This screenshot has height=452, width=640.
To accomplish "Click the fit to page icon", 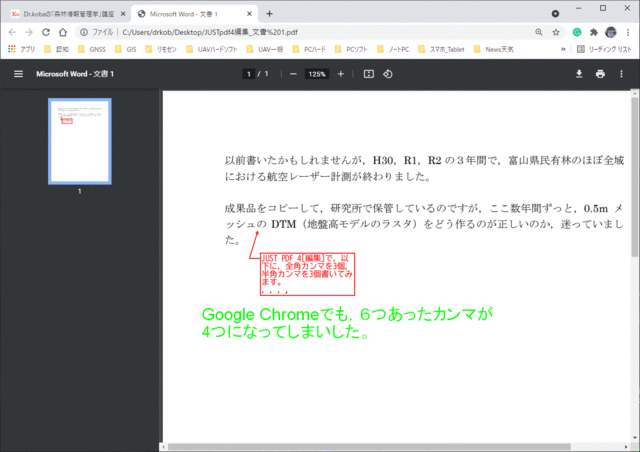I will coord(369,74).
